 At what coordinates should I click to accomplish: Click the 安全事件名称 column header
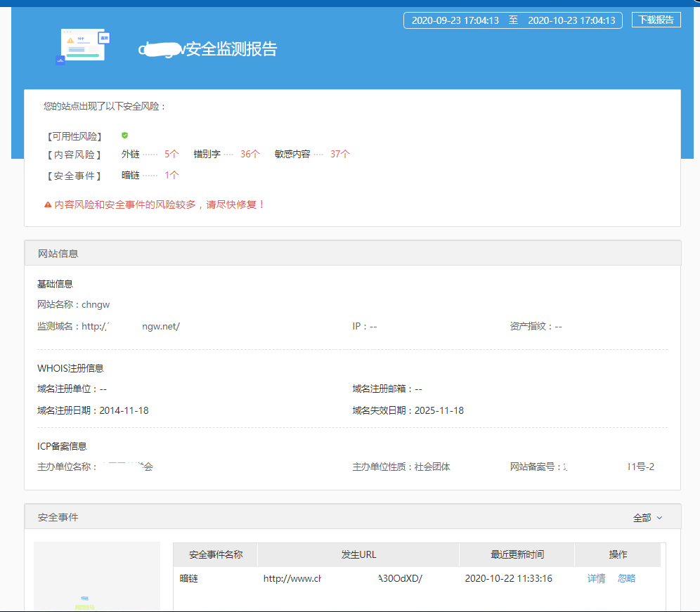coord(216,555)
